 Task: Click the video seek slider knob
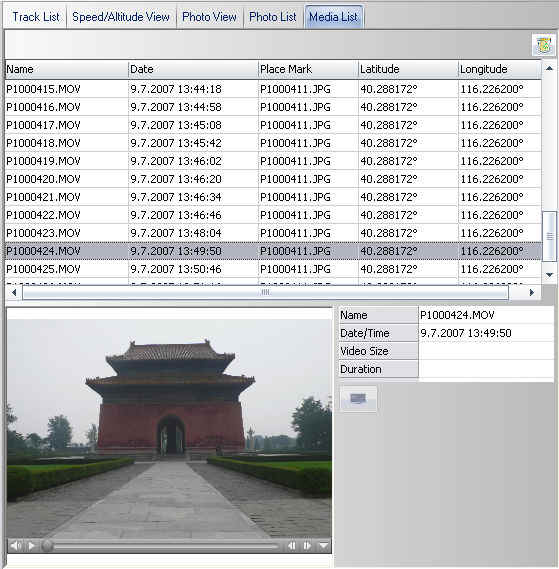point(47,545)
